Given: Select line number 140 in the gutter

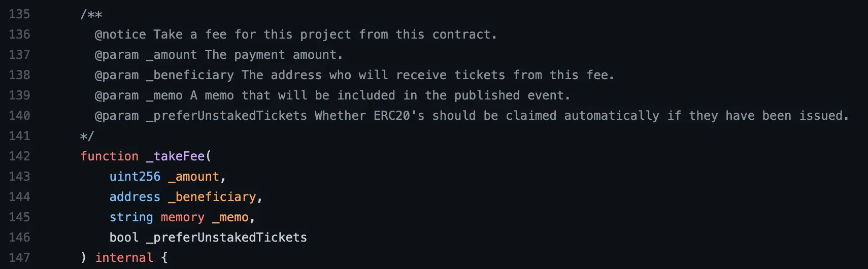Looking at the screenshot, I should click(19, 116).
